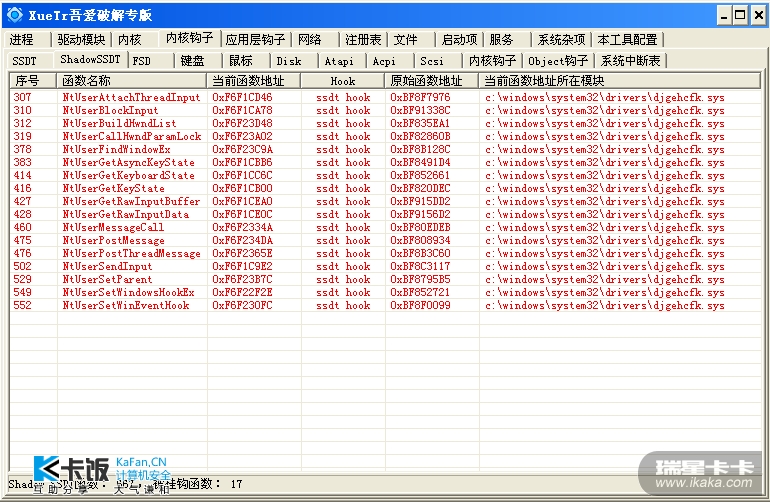Open the 系统杂项 tab
The image size is (770, 502).
561,39
